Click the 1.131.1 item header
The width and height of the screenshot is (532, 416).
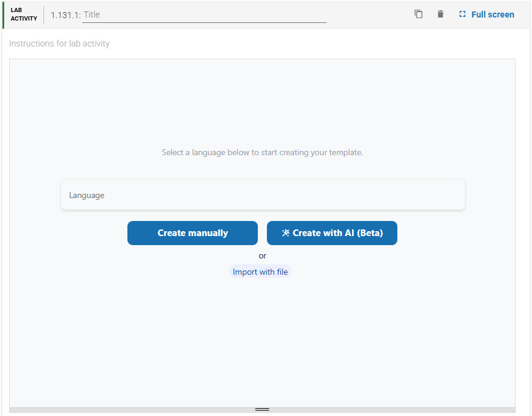point(64,14)
